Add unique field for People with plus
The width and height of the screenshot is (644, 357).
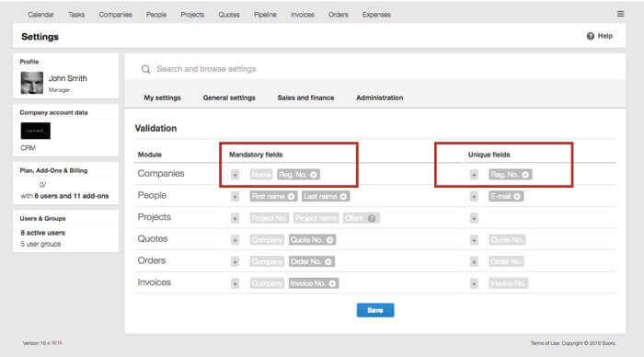pyautogui.click(x=474, y=196)
